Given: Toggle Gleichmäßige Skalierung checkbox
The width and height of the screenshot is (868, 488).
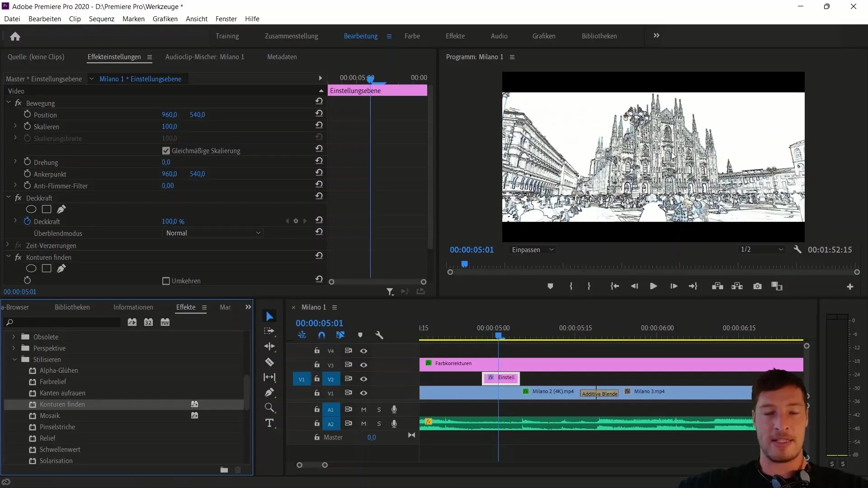Looking at the screenshot, I should coord(166,151).
